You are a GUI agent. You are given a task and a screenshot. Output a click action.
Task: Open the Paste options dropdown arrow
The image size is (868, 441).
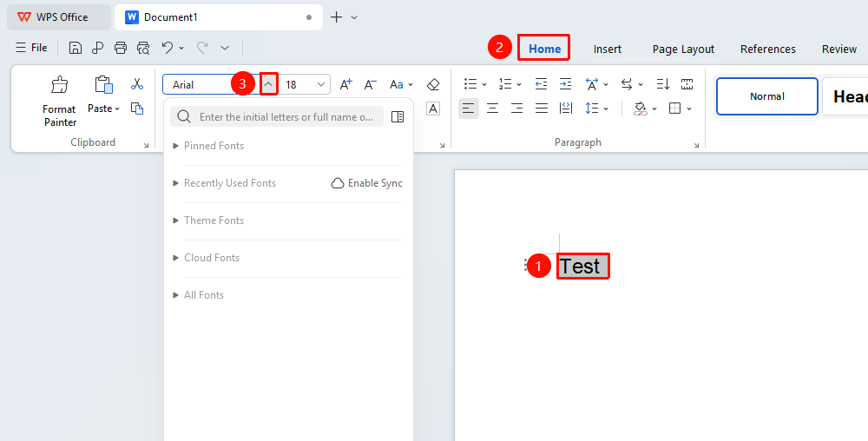point(117,109)
